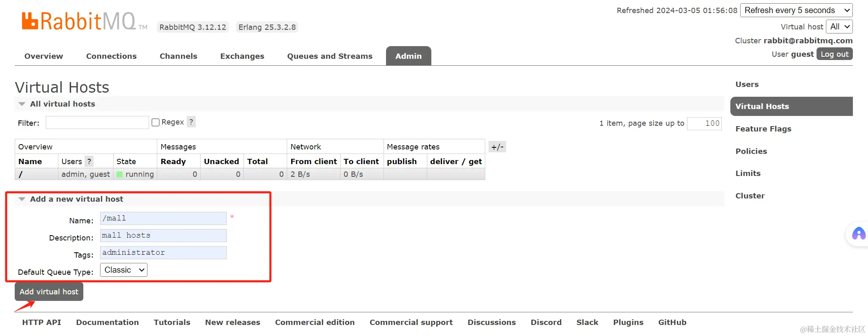Click the "admin, guest" users cell
Image resolution: width=868 pixels, height=336 pixels.
pyautogui.click(x=86, y=174)
